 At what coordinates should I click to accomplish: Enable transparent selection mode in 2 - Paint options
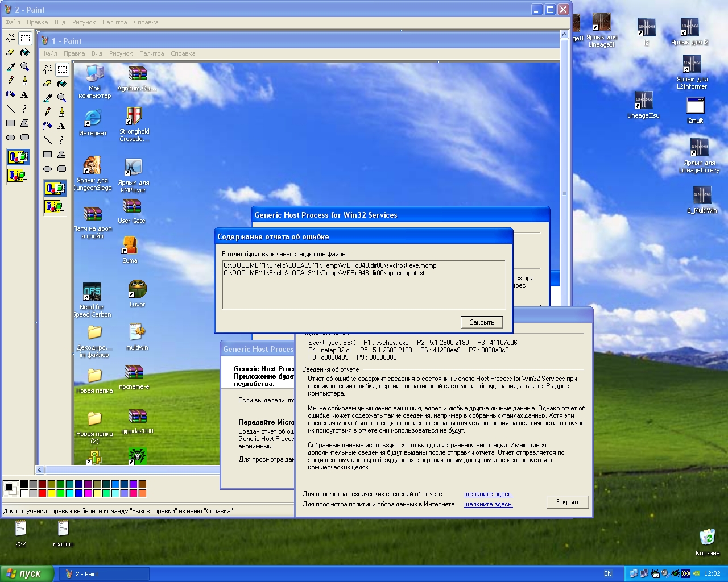click(x=18, y=175)
